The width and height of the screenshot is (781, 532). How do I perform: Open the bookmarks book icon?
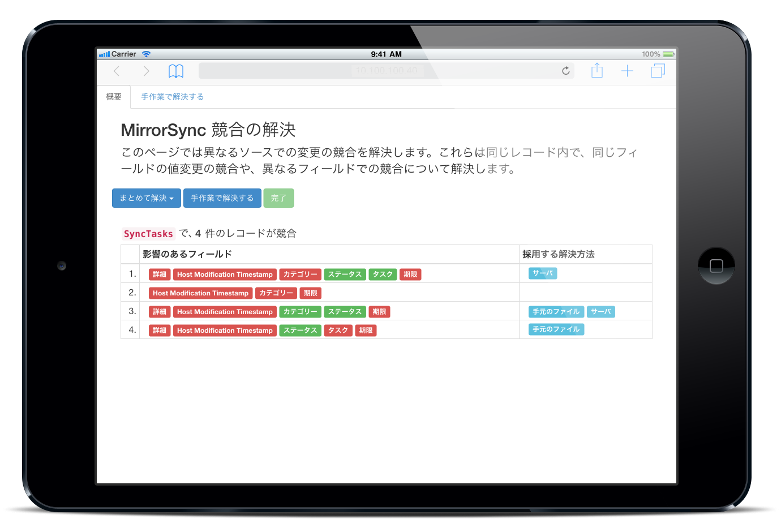[176, 71]
